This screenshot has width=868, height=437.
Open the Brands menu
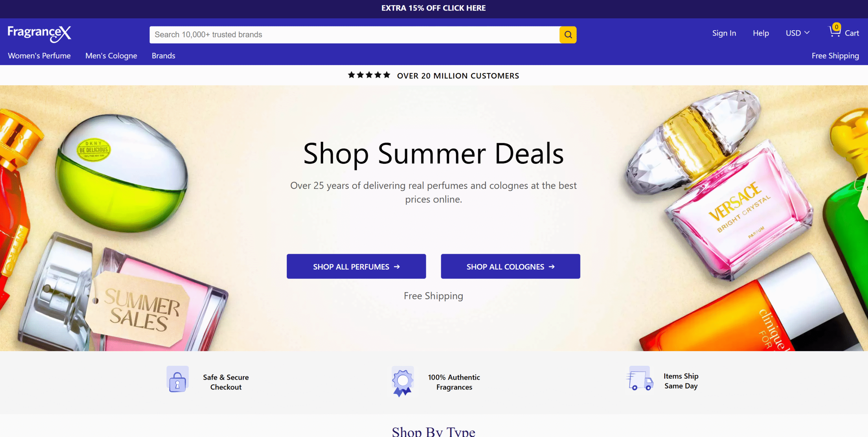pos(163,56)
